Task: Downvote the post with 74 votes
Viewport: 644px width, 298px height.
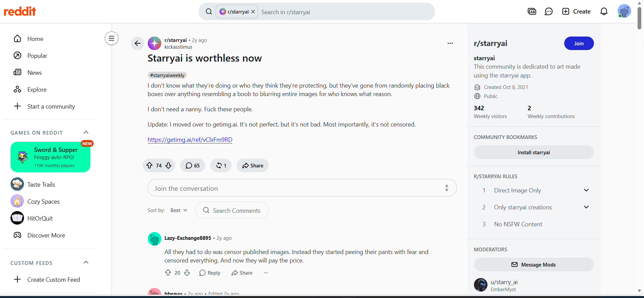Action: coord(168,165)
